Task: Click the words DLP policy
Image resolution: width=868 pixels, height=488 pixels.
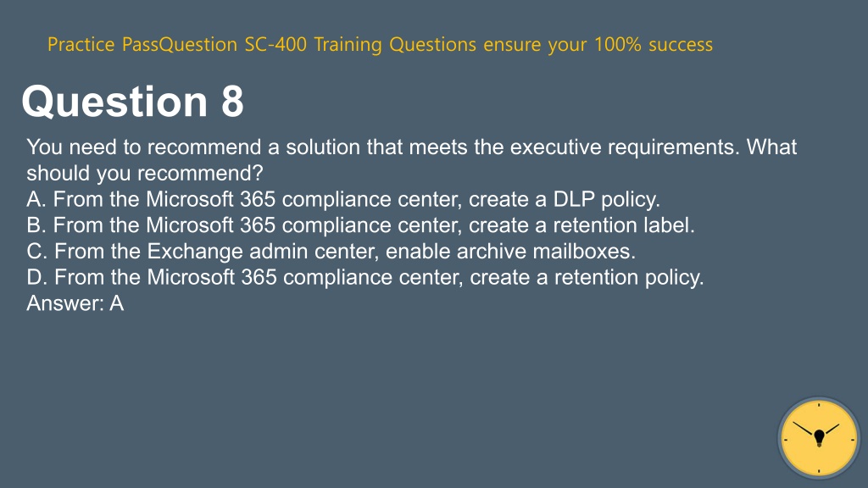Action: pyautogui.click(x=607, y=199)
